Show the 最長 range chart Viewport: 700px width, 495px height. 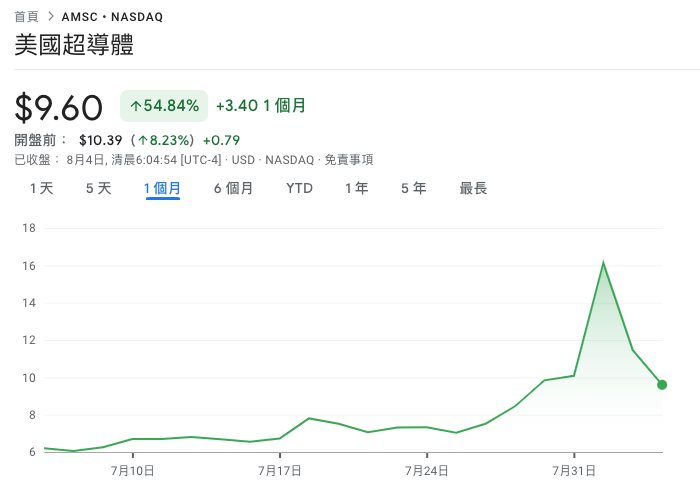point(473,188)
